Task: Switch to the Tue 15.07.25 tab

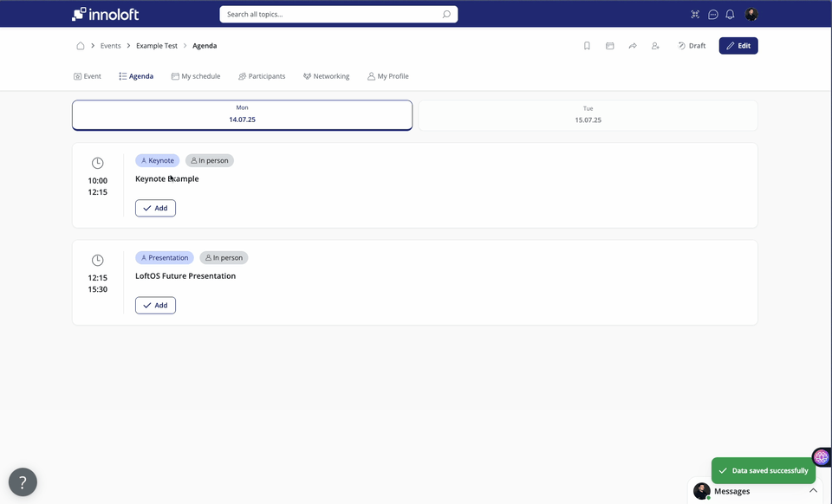Action: tap(588, 115)
